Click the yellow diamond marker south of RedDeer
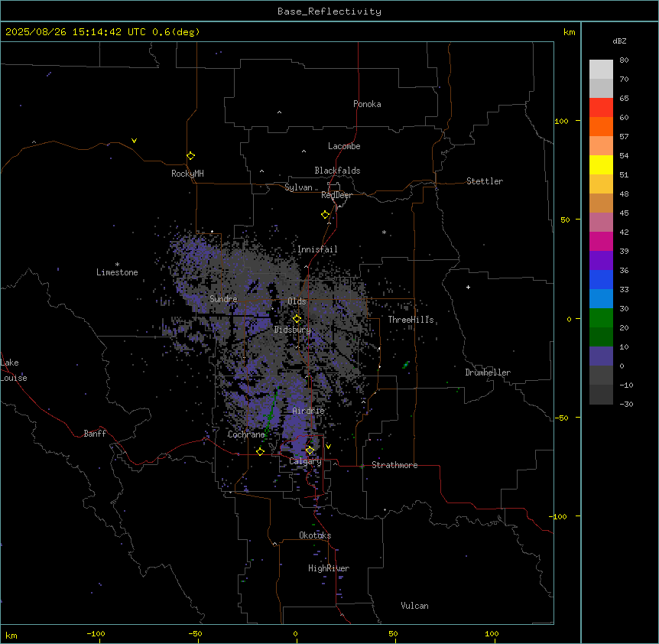Screen dimensions: 659x644 325,214
